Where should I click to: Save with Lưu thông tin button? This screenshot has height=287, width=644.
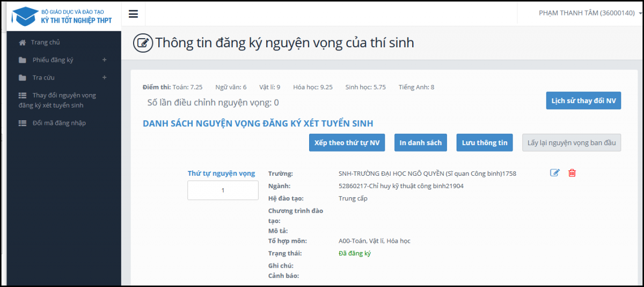pos(485,142)
